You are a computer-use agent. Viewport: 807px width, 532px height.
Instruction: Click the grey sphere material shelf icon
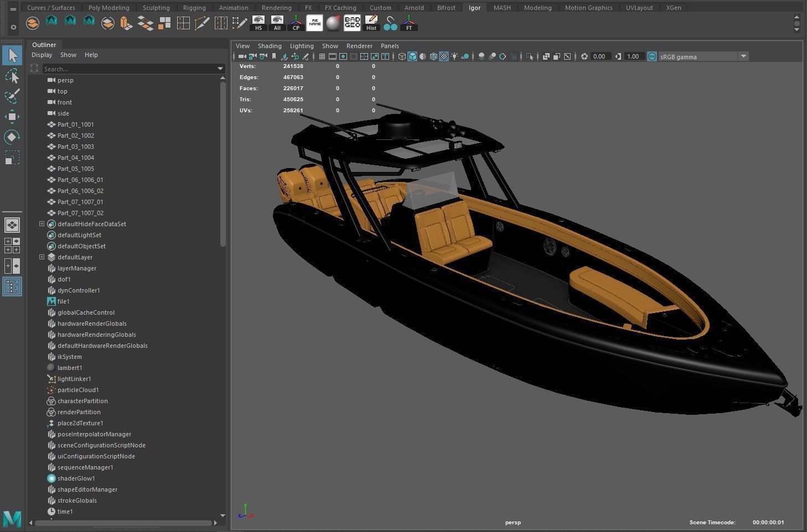coord(333,23)
